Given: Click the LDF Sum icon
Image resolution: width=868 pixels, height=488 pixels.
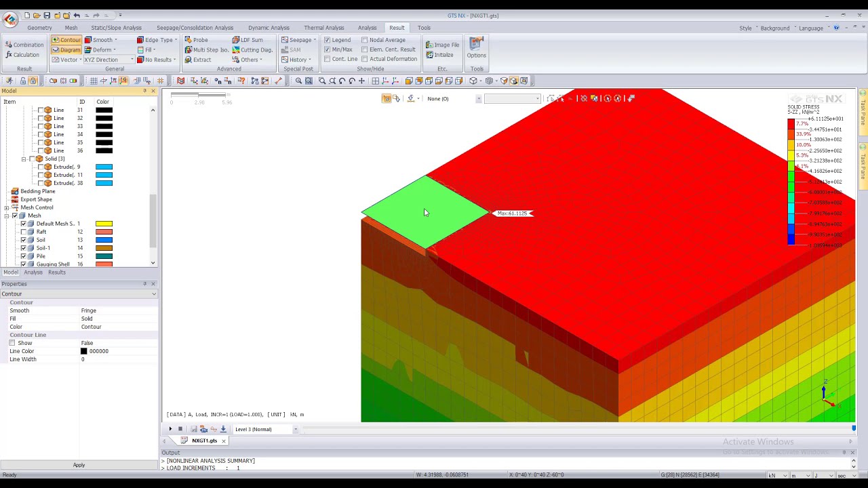Looking at the screenshot, I should click(x=235, y=40).
